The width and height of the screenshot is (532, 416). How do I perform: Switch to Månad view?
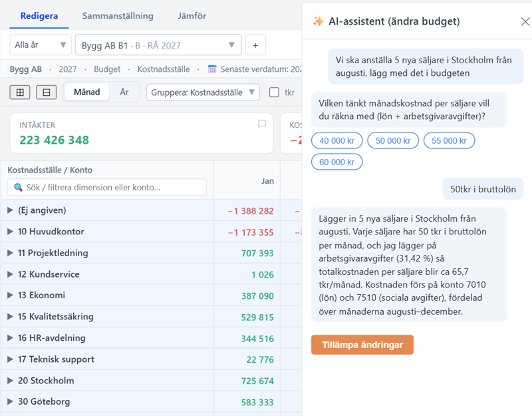[87, 92]
